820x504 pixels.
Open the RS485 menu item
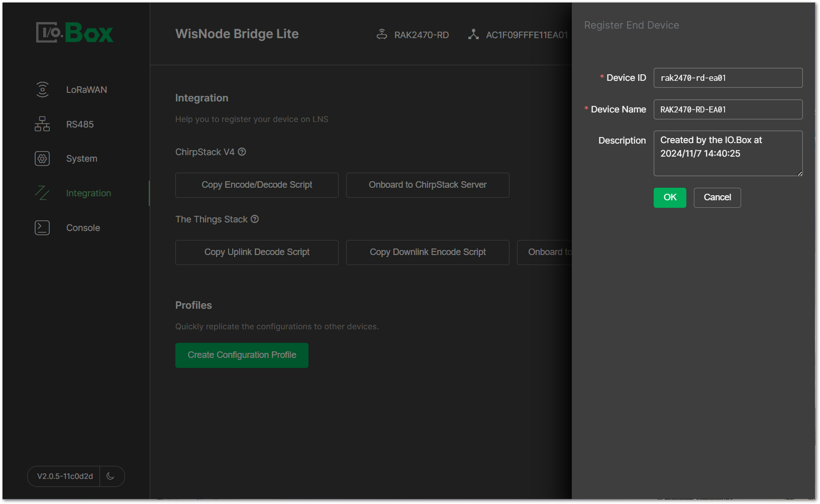click(x=80, y=124)
